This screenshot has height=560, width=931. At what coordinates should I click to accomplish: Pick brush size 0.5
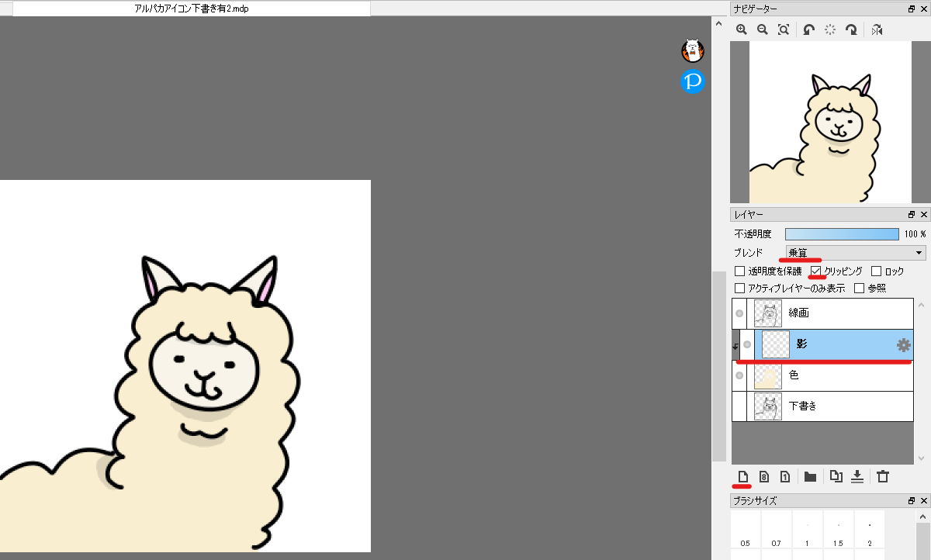coord(745,527)
